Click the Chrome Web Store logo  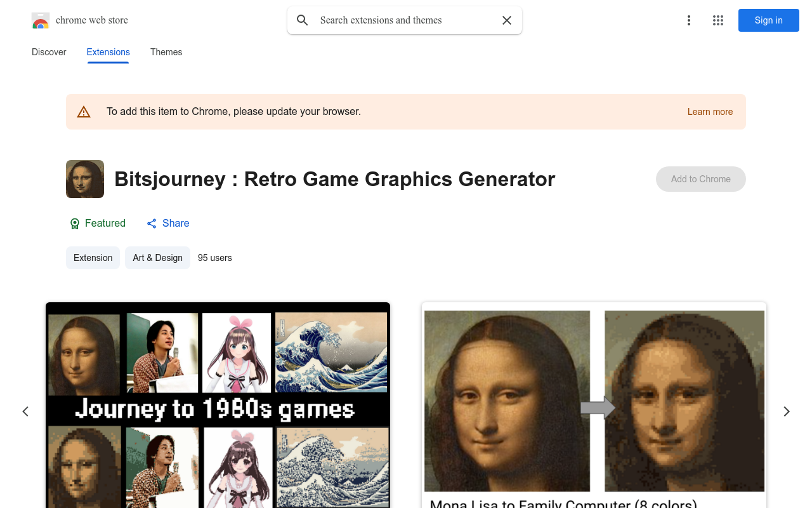[41, 20]
